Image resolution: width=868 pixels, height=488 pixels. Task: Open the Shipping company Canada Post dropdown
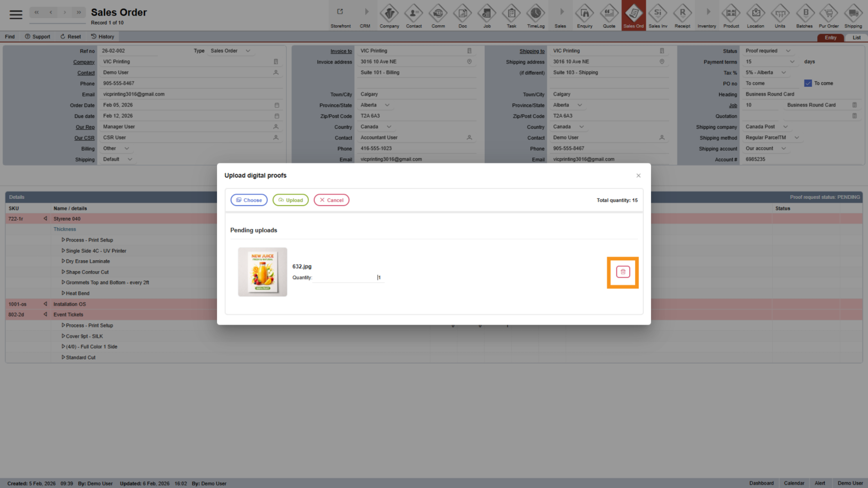pyautogui.click(x=785, y=127)
